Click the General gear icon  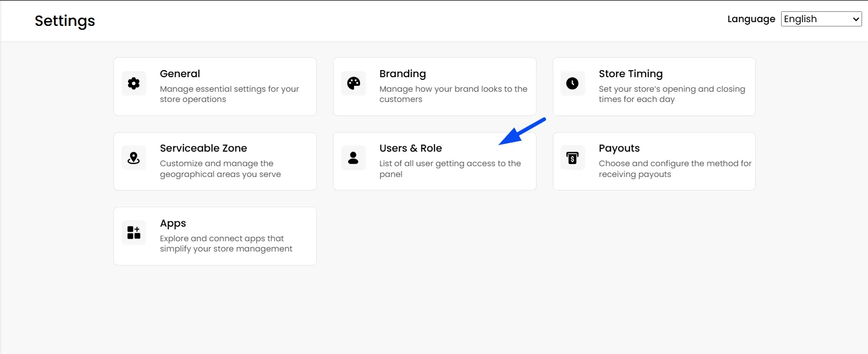[x=134, y=83]
